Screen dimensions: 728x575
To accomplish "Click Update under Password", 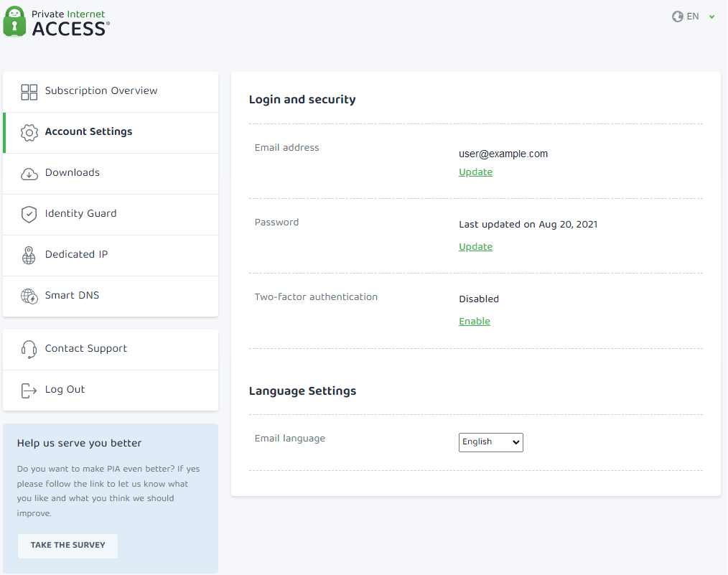I will [x=475, y=247].
